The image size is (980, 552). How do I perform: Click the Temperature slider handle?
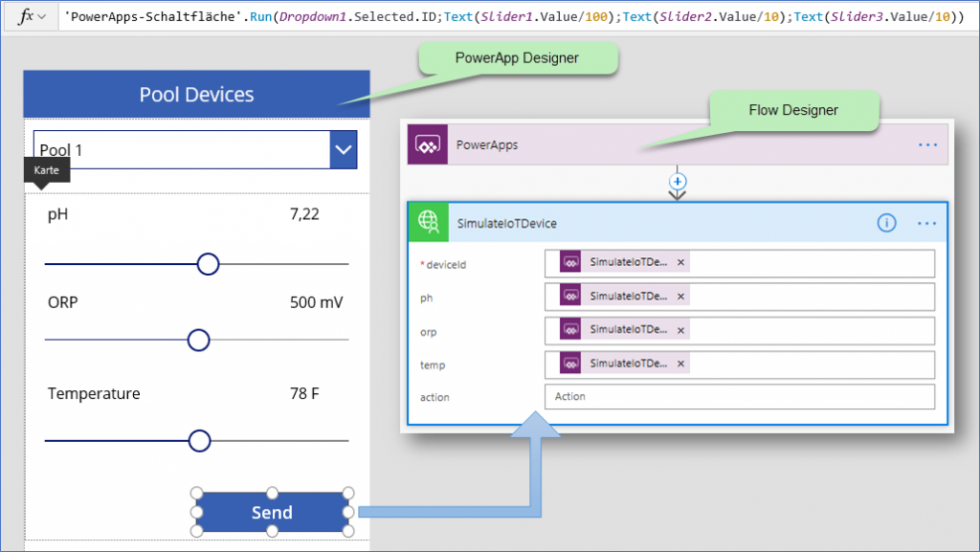199,441
